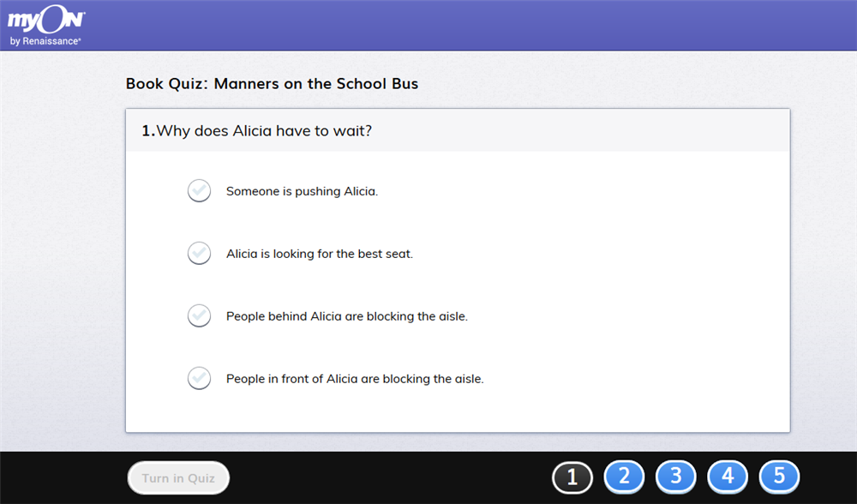Click the answer text about pushing Alicia

(x=303, y=191)
